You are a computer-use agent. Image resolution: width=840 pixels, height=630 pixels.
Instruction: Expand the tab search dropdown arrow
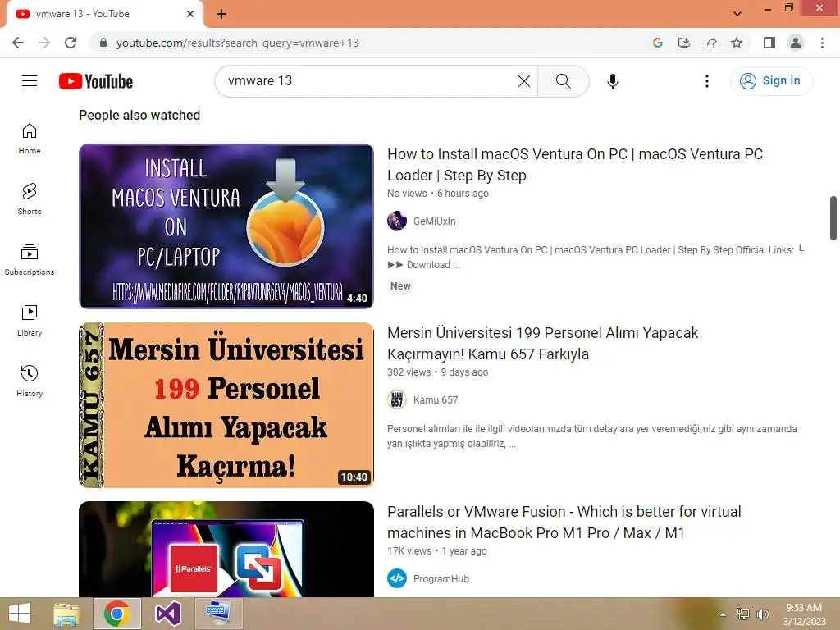pos(737,13)
